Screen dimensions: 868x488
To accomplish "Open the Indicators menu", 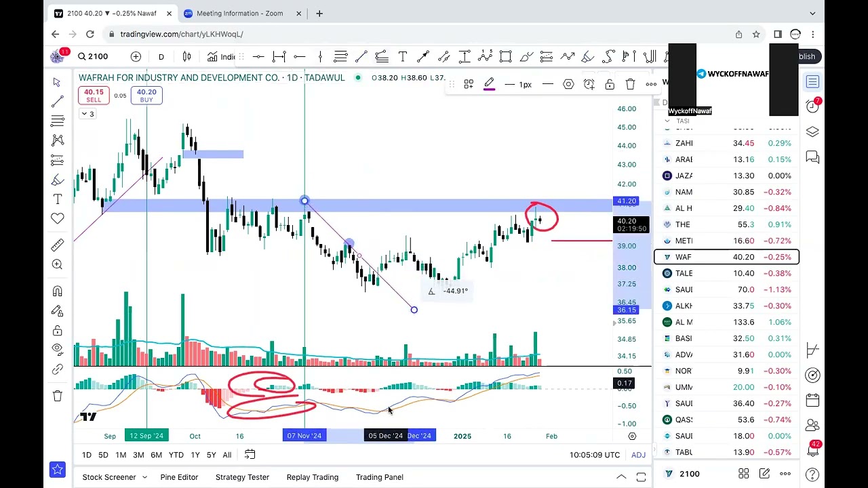I will tap(222, 56).
